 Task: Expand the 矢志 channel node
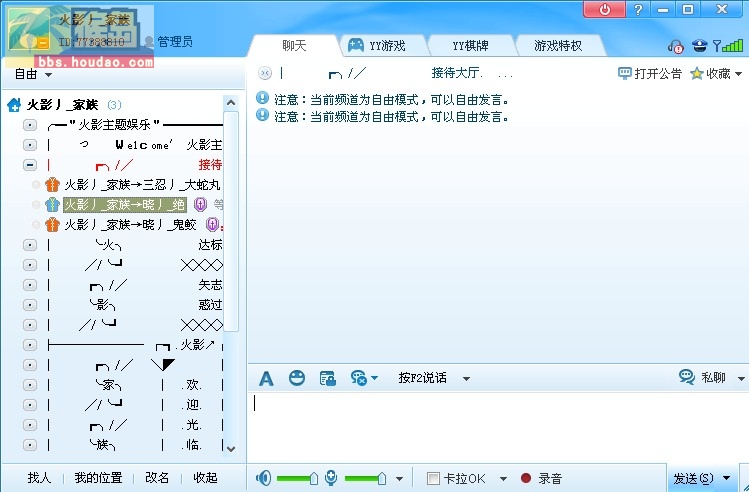click(30, 285)
